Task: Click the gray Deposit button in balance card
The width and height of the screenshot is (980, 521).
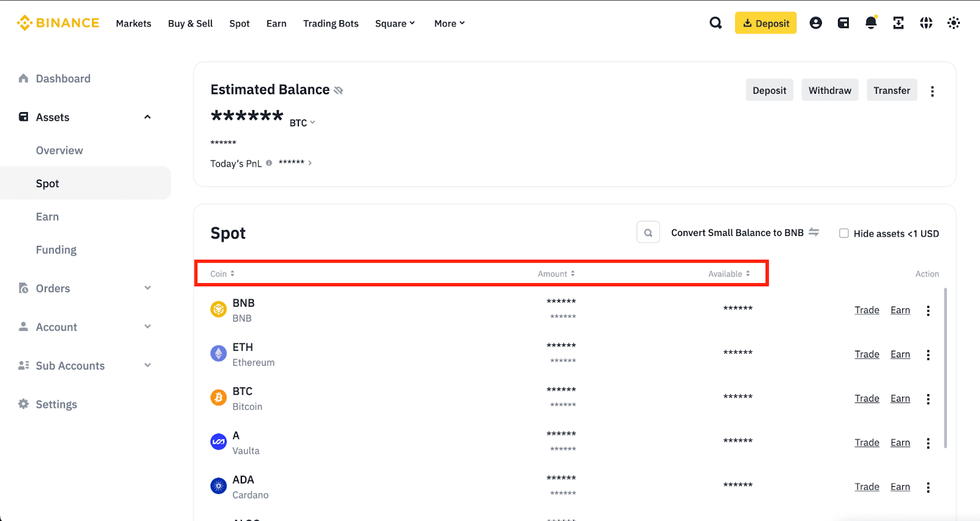Action: [x=769, y=90]
